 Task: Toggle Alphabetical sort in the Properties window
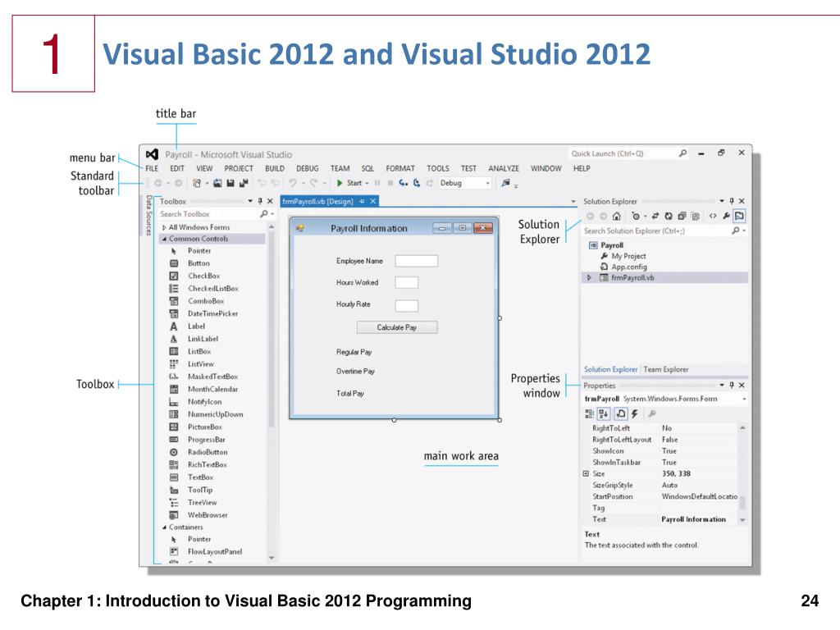(604, 413)
